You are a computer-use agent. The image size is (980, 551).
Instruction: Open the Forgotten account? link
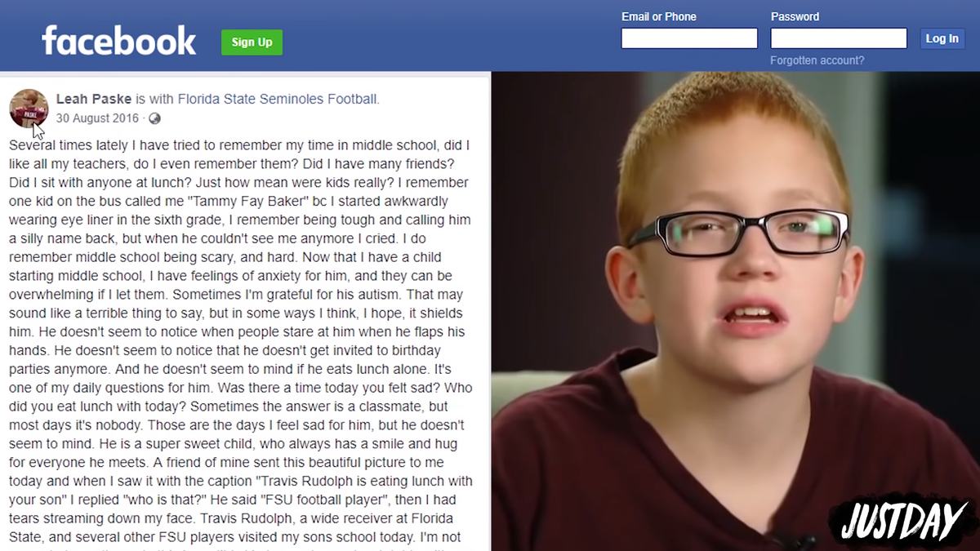[x=817, y=60]
